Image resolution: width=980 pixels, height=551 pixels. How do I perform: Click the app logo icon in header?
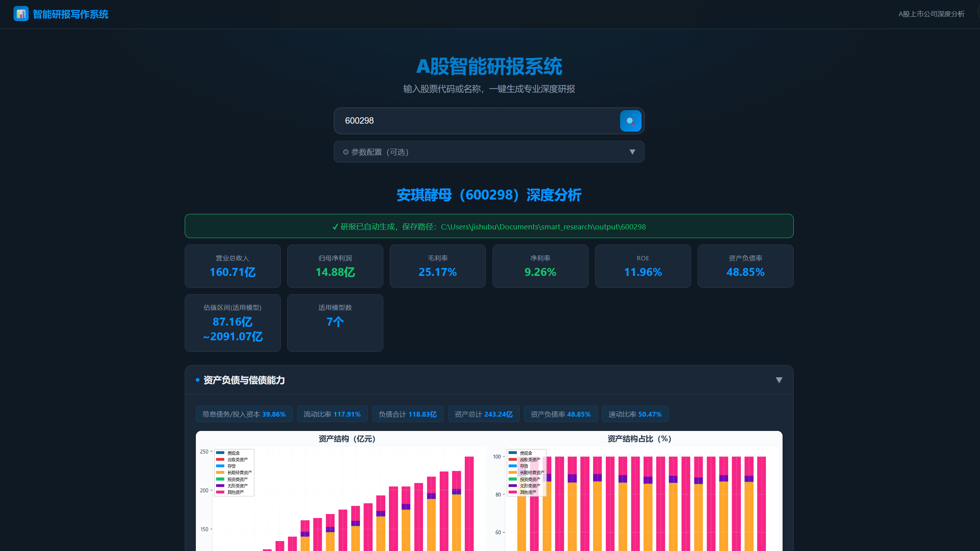(x=21, y=14)
